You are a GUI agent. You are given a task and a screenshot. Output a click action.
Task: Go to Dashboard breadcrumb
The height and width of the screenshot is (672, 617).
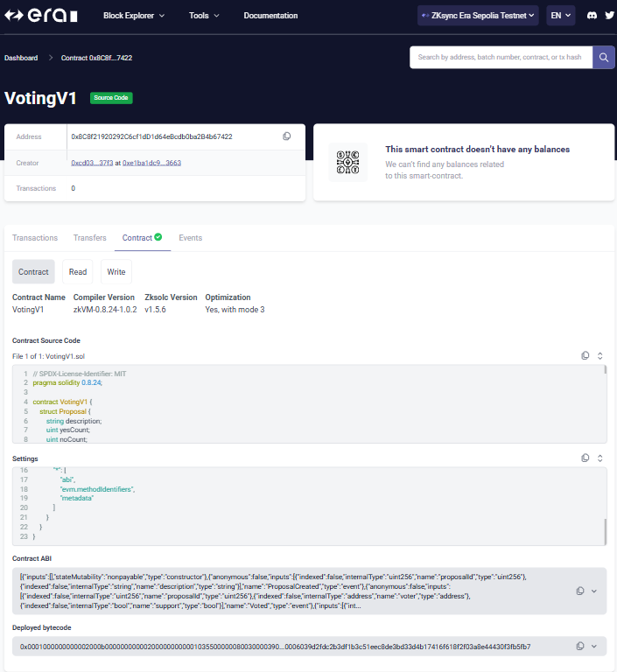click(21, 58)
